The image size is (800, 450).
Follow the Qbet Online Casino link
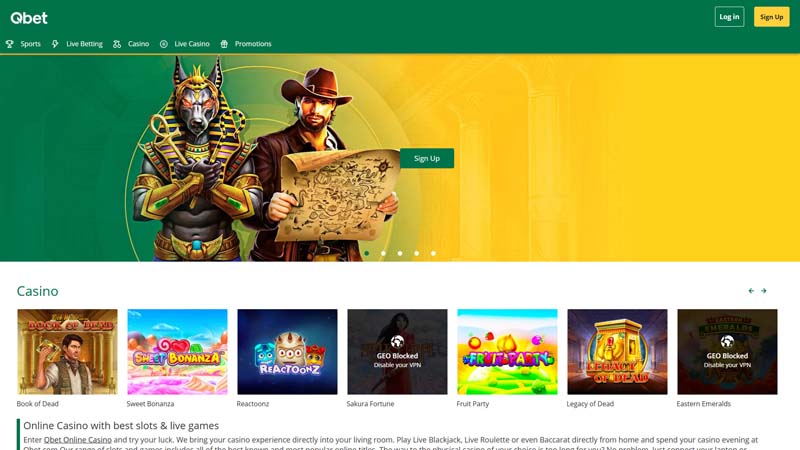(78, 440)
